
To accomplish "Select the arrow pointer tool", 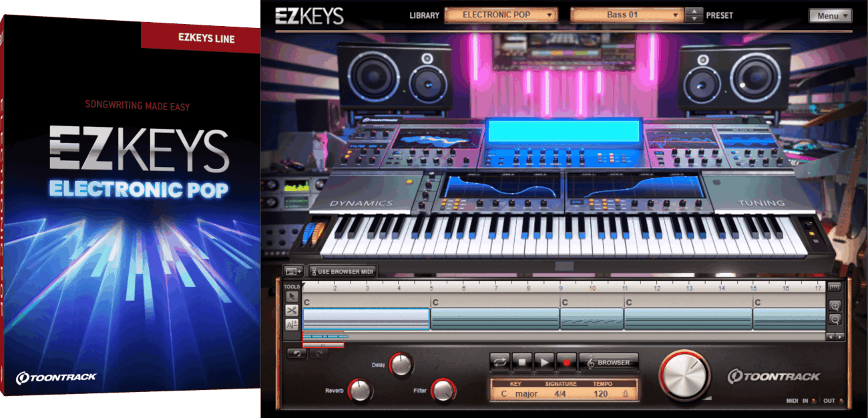I will tap(292, 296).
